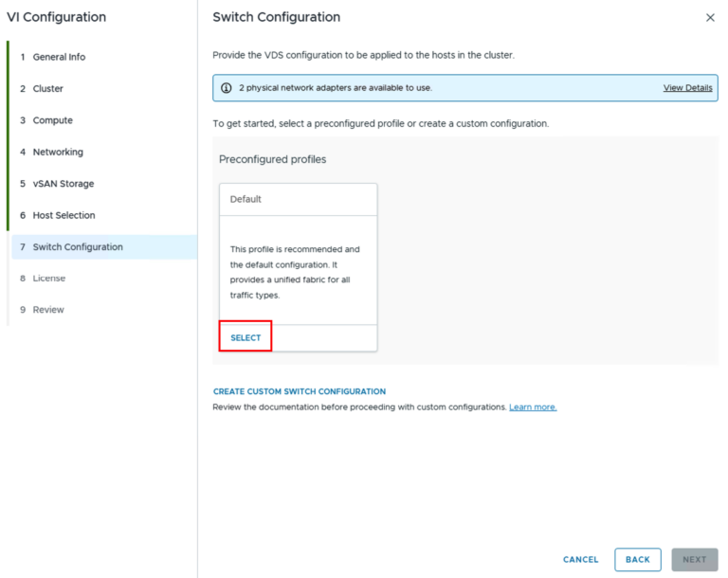Cancel the VI Configuration wizard
The width and height of the screenshot is (728, 578).
click(x=580, y=559)
